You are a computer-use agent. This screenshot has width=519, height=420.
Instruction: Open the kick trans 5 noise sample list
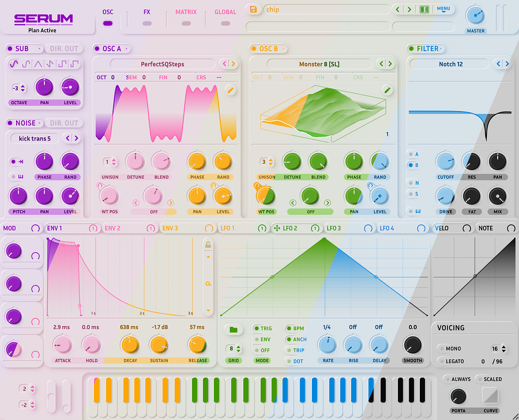point(35,138)
